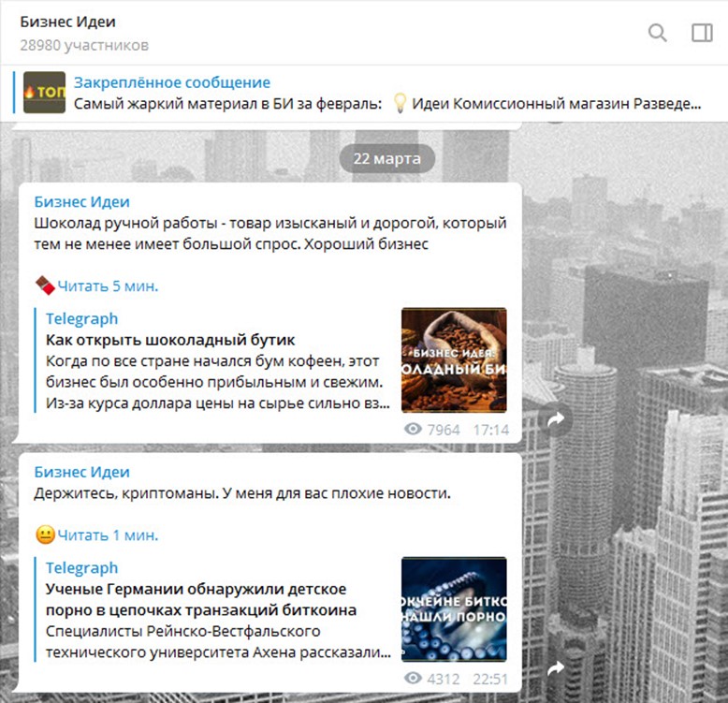Click the channel title 'Бизнес Идеи' in header
The height and width of the screenshot is (703, 728).
(x=67, y=22)
